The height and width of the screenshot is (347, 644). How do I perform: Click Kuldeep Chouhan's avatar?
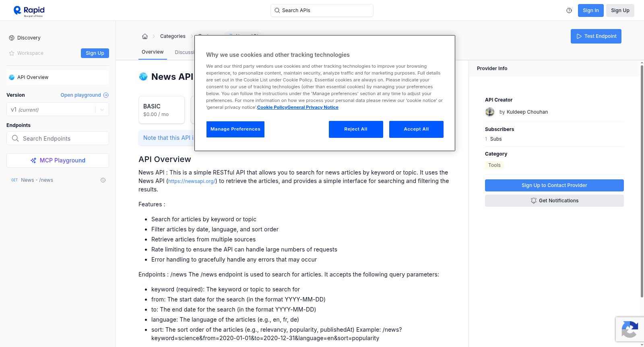(x=490, y=112)
